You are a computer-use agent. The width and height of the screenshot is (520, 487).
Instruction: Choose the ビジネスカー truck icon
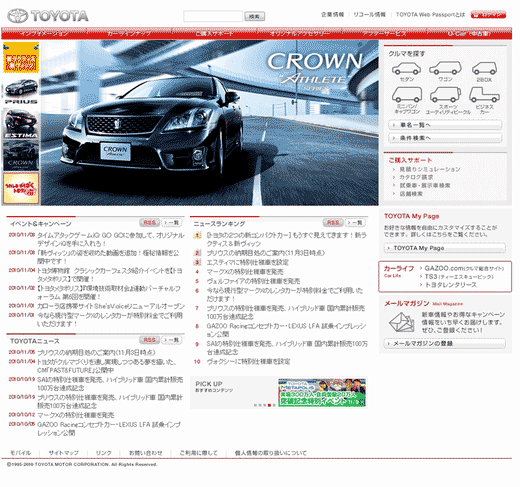(484, 94)
